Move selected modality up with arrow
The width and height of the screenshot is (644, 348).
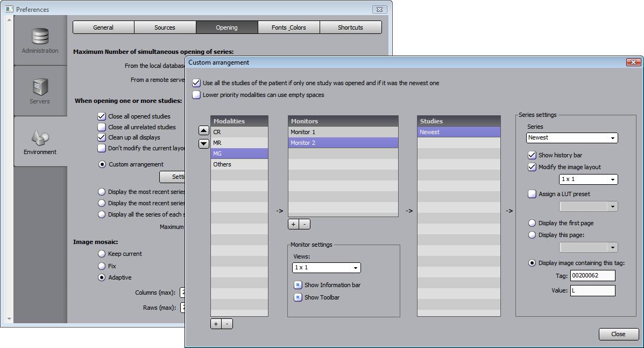click(x=204, y=131)
